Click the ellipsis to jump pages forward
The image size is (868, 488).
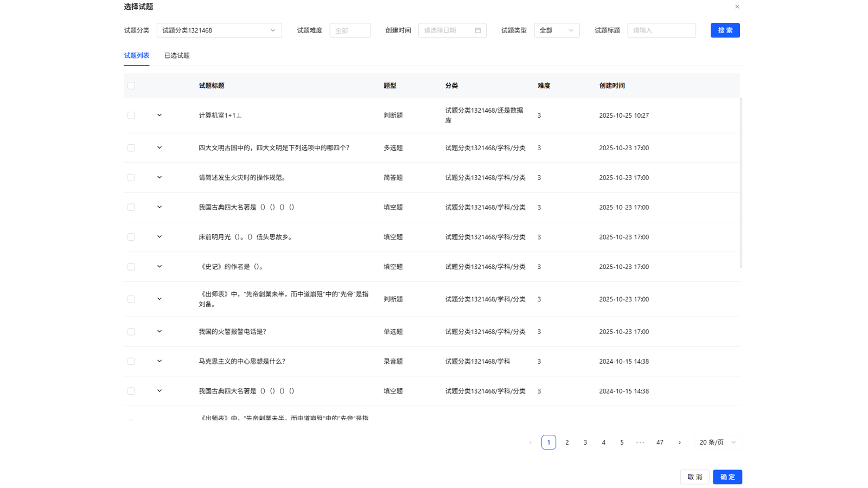point(641,442)
